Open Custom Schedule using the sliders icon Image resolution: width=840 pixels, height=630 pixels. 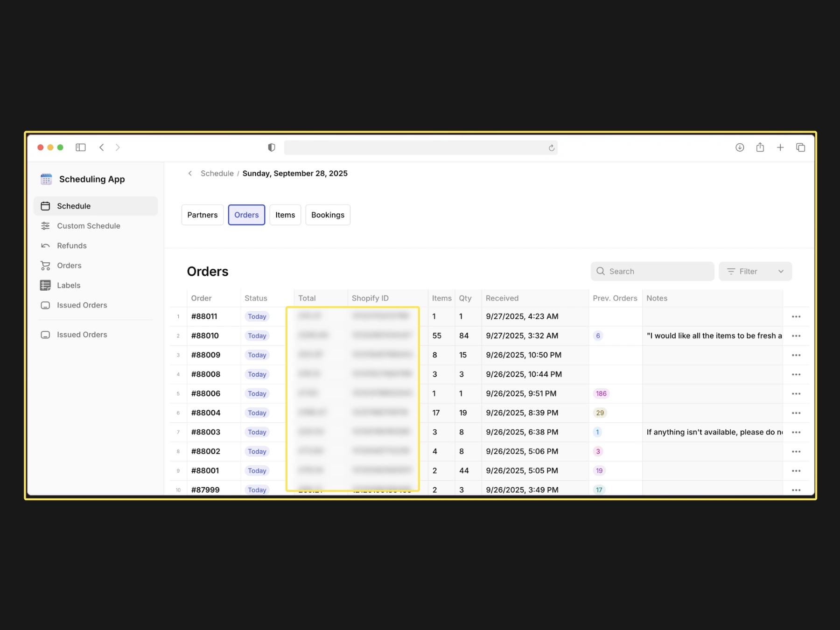pos(45,226)
